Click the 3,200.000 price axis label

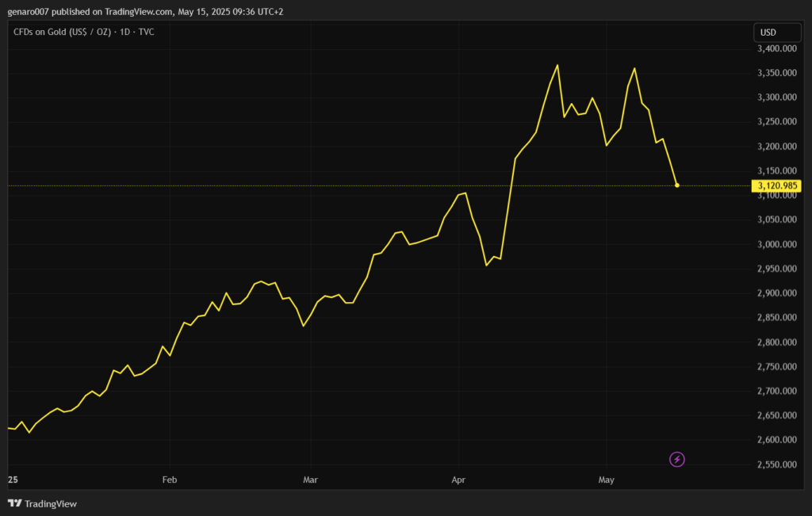click(x=777, y=147)
